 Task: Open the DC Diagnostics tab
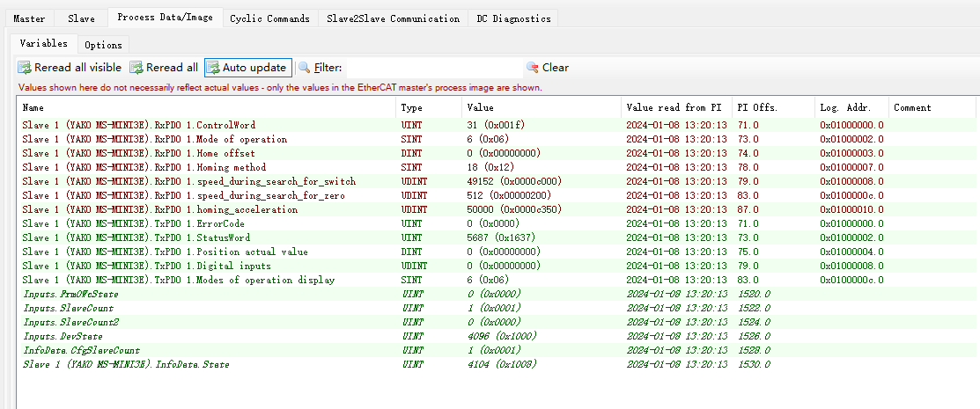point(513,18)
